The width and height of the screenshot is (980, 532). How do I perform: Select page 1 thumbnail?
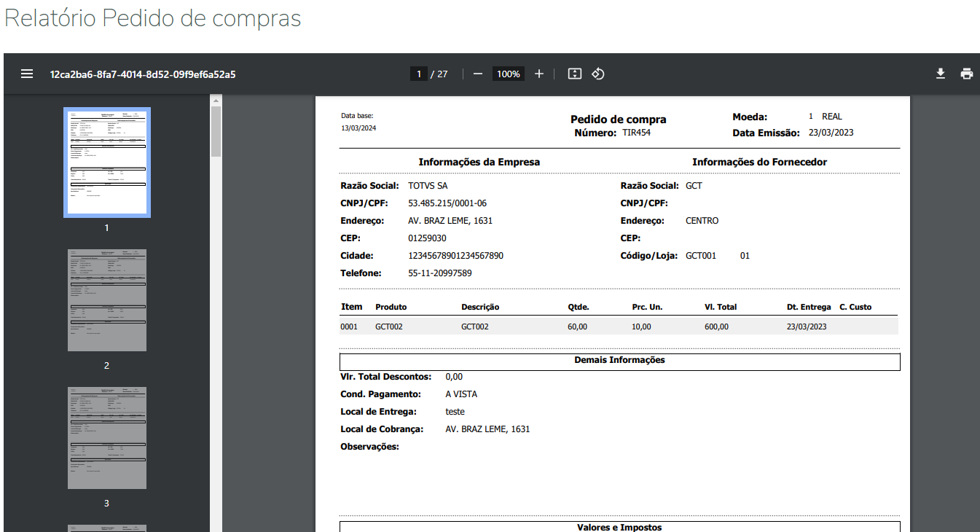(x=107, y=163)
